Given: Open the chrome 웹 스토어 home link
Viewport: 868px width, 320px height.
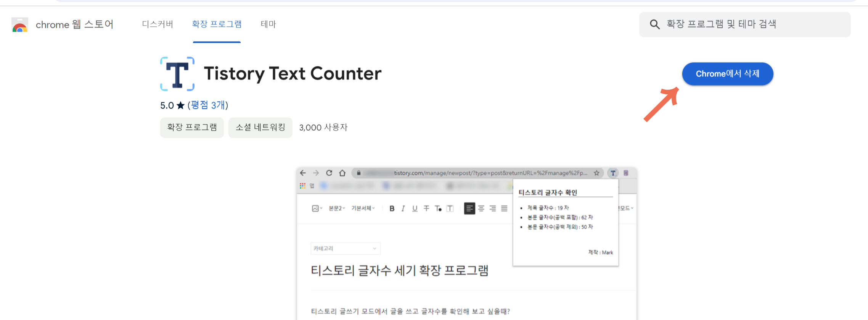Looking at the screenshot, I should point(74,24).
